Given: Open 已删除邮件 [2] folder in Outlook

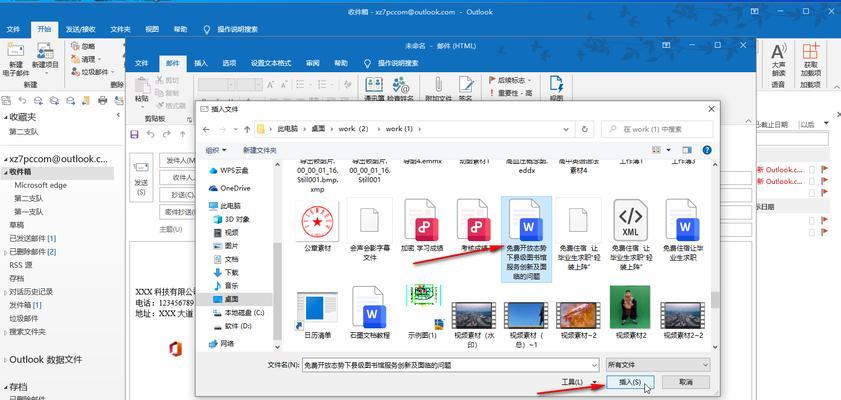Looking at the screenshot, I should (x=33, y=251).
